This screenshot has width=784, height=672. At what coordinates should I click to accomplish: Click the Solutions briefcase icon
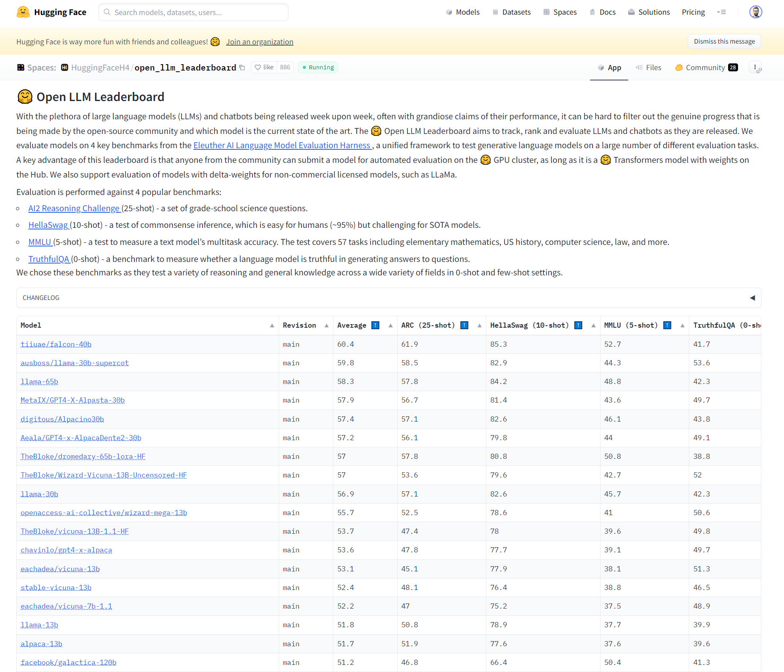coord(631,12)
